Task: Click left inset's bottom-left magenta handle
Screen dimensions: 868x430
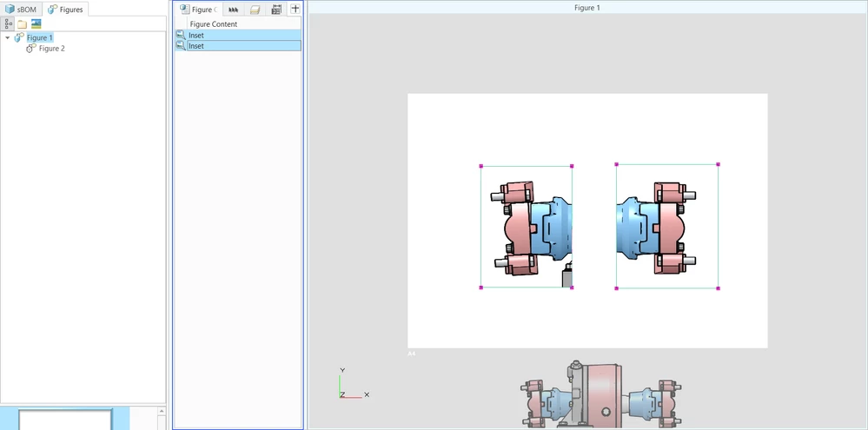Action: pos(480,288)
